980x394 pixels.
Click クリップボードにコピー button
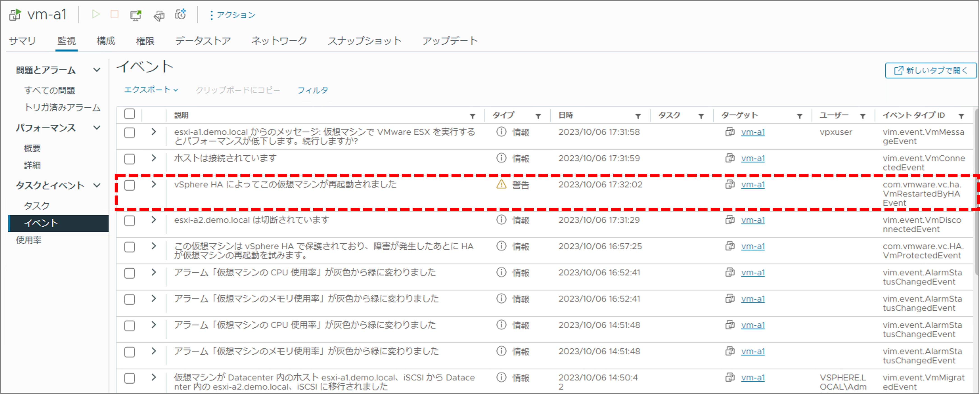pyautogui.click(x=238, y=90)
